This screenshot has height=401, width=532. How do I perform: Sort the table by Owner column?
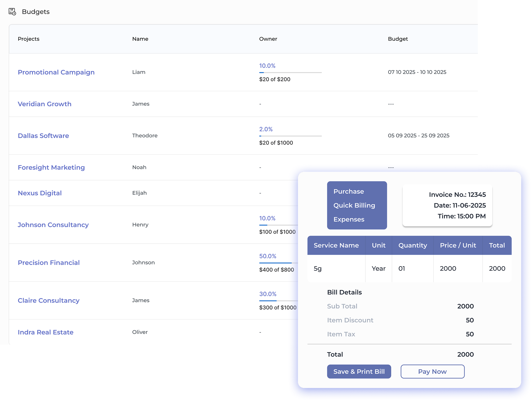click(x=268, y=39)
